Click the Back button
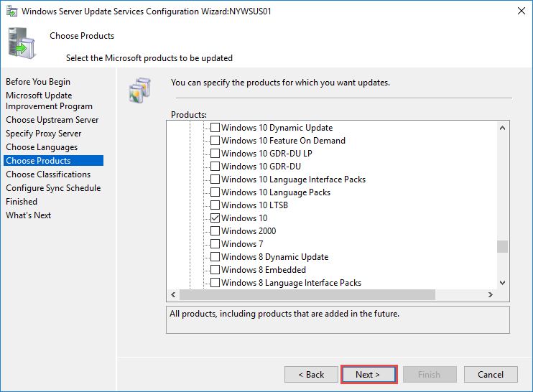 tap(311, 374)
